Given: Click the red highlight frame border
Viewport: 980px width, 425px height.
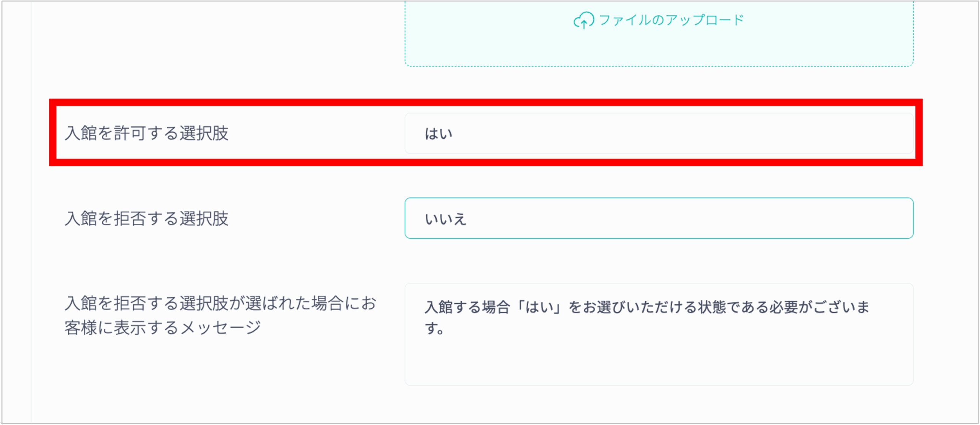Looking at the screenshot, I should point(485,102).
